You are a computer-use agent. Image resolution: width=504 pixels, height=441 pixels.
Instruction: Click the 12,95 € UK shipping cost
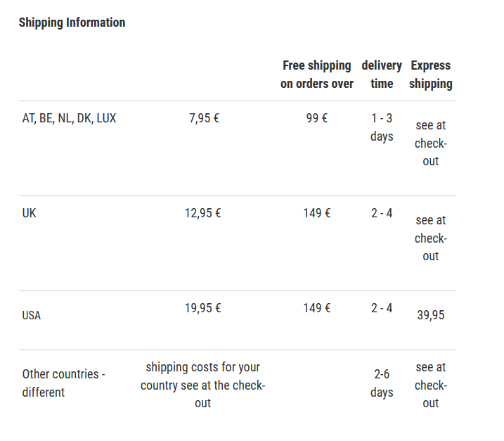pyautogui.click(x=203, y=213)
